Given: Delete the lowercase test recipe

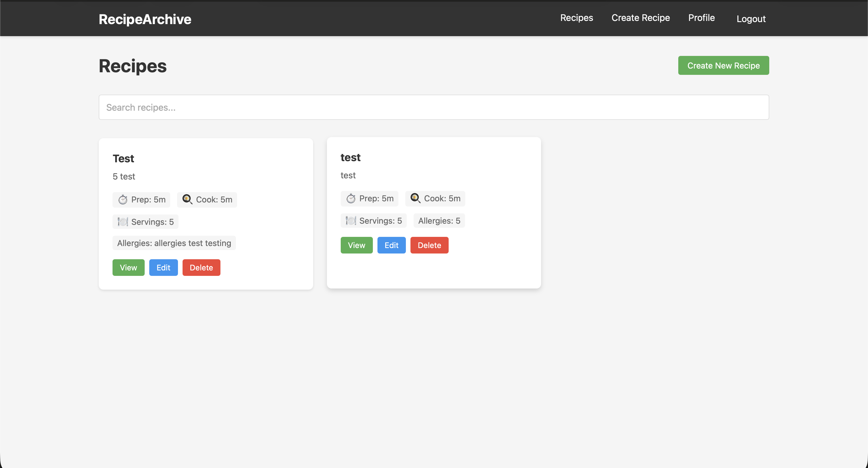Looking at the screenshot, I should [x=429, y=245].
